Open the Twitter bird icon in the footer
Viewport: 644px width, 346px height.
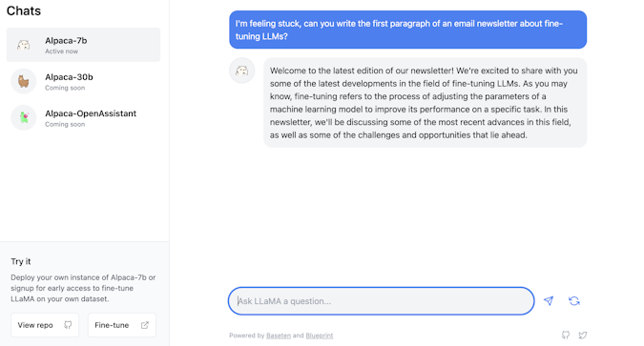[x=582, y=335]
